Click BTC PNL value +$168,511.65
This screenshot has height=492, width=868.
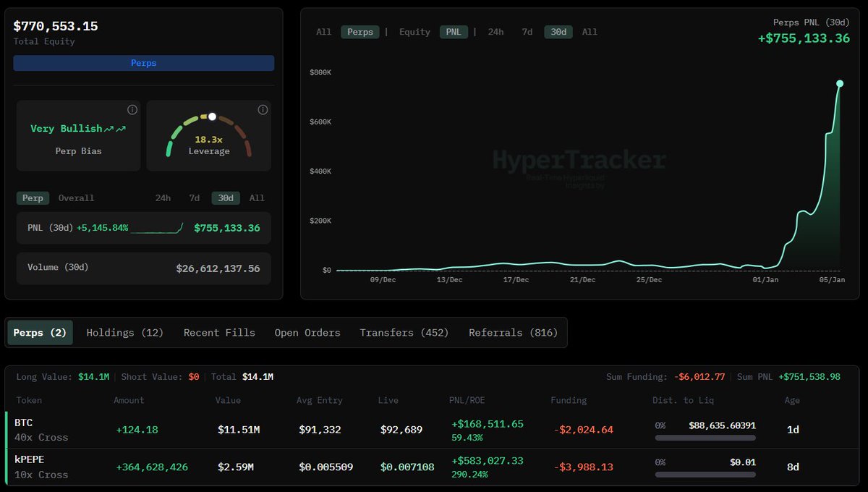point(488,424)
